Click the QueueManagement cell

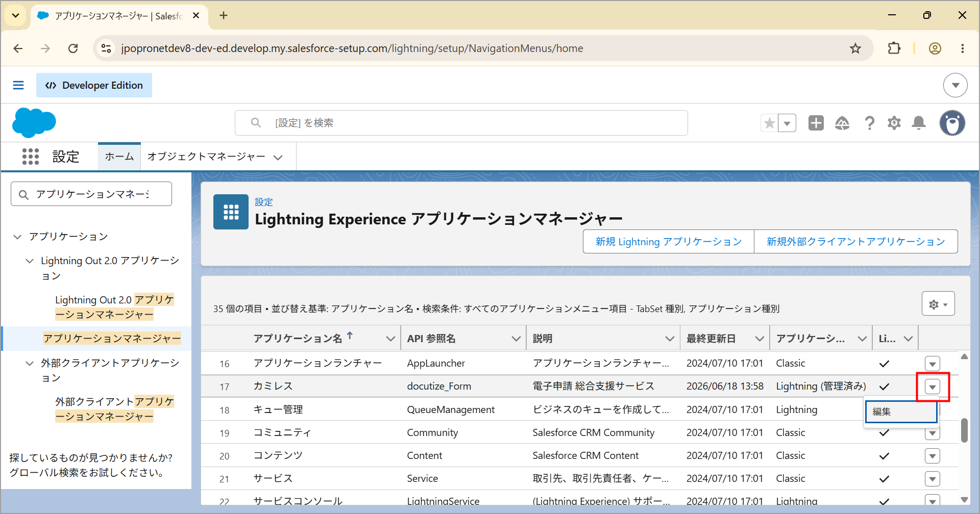pos(451,409)
